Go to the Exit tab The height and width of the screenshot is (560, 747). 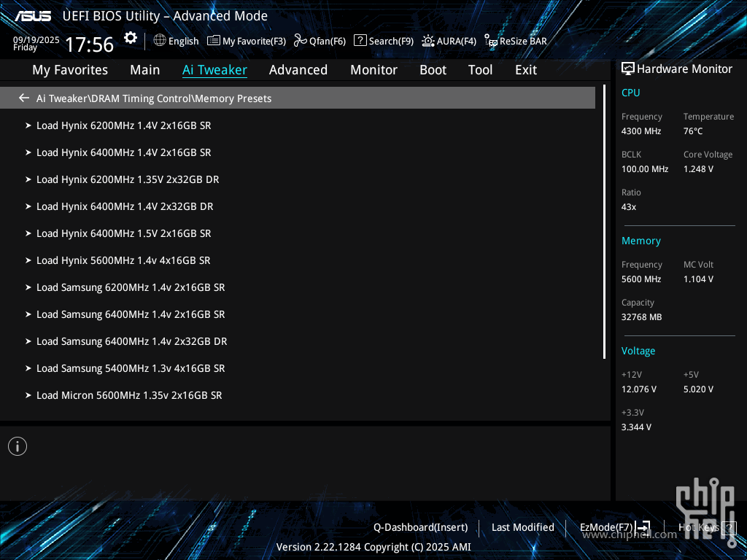click(x=526, y=70)
